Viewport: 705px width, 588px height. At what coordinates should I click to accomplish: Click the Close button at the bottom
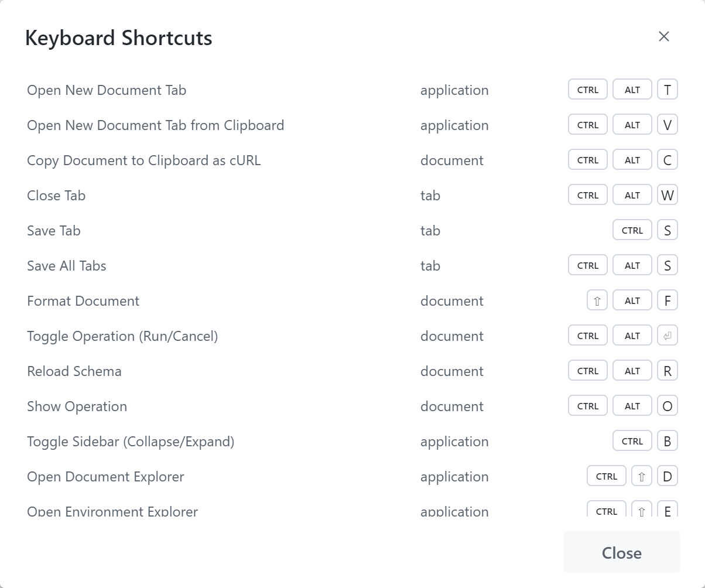621,552
